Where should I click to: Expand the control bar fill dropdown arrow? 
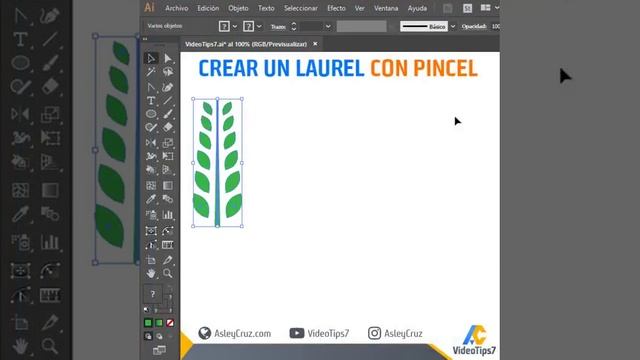(x=235, y=27)
